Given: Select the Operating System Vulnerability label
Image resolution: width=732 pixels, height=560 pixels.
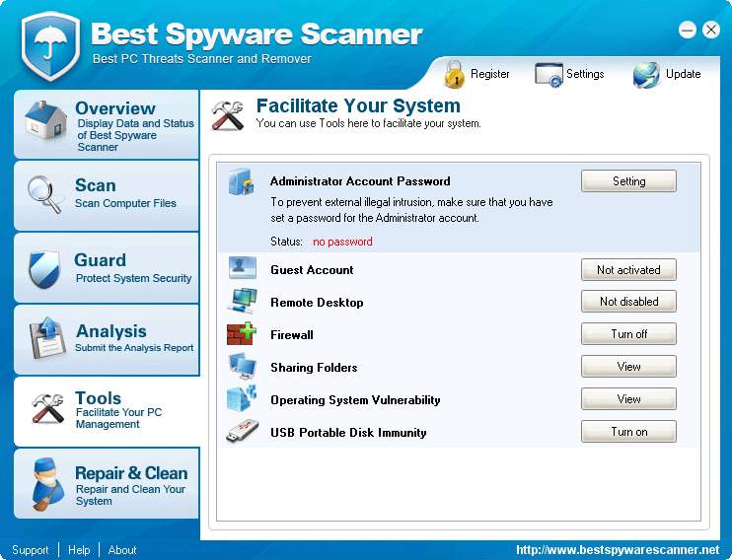Looking at the screenshot, I should tap(355, 400).
